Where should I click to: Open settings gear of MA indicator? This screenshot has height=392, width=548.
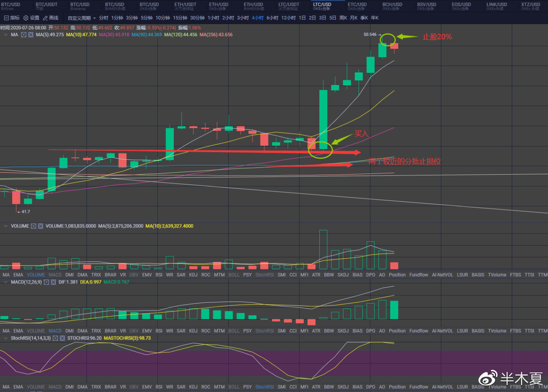click(x=23, y=35)
